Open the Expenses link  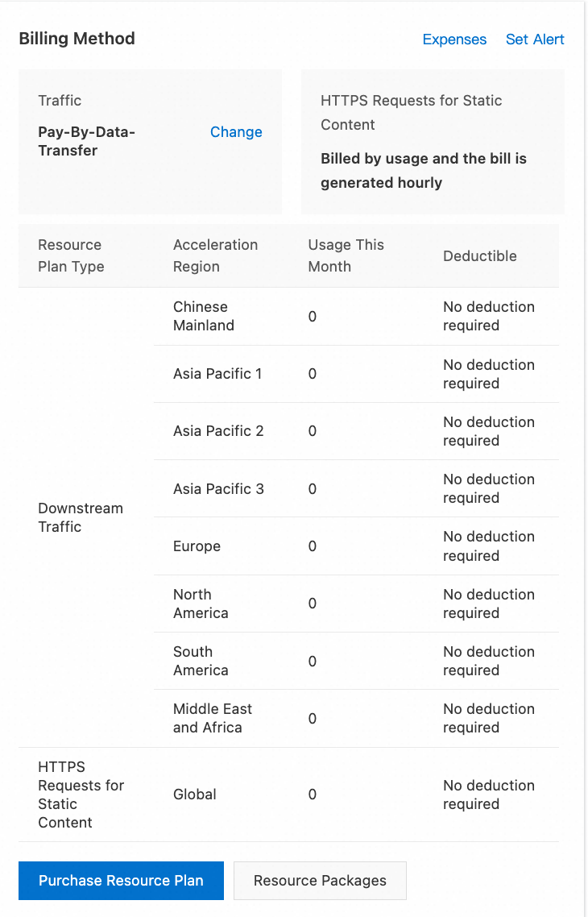click(454, 39)
